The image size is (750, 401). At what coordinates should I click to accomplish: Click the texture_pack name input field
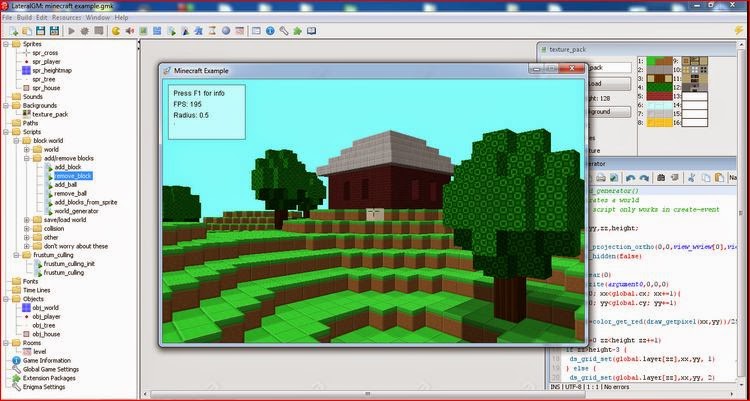(x=609, y=68)
